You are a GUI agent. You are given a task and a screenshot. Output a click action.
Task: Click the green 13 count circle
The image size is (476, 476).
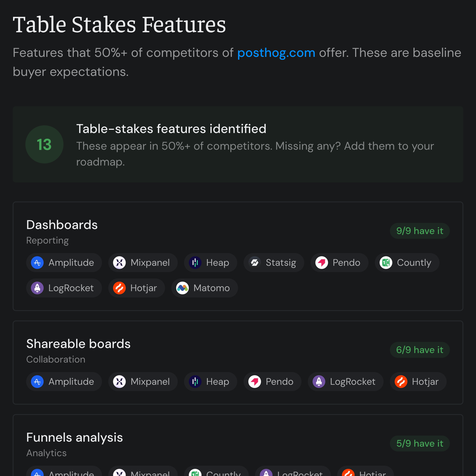tap(44, 144)
